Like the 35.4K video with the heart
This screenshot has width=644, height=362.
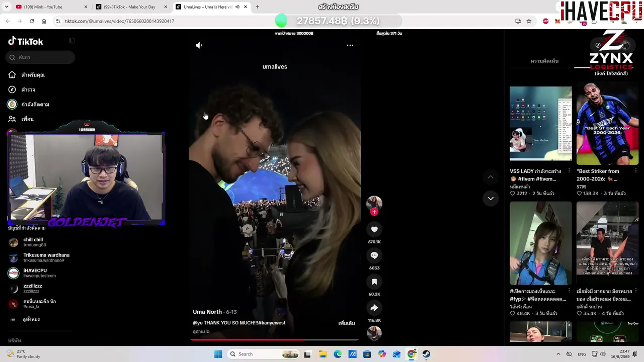tap(580, 314)
